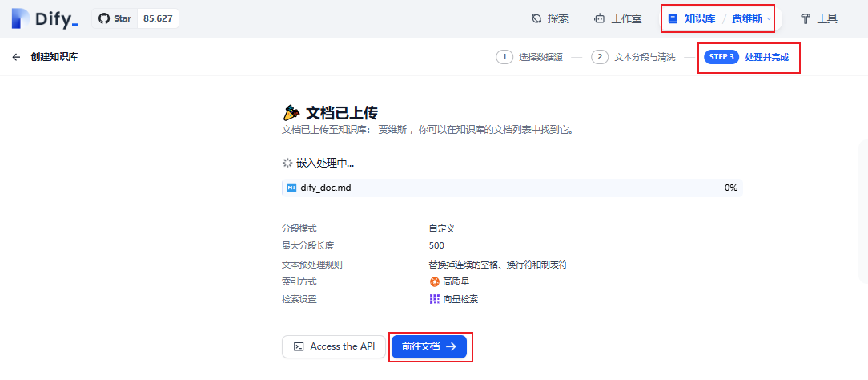This screenshot has height=380, width=868.
Task: Click the 工具 hammer icon
Action: coord(806,18)
